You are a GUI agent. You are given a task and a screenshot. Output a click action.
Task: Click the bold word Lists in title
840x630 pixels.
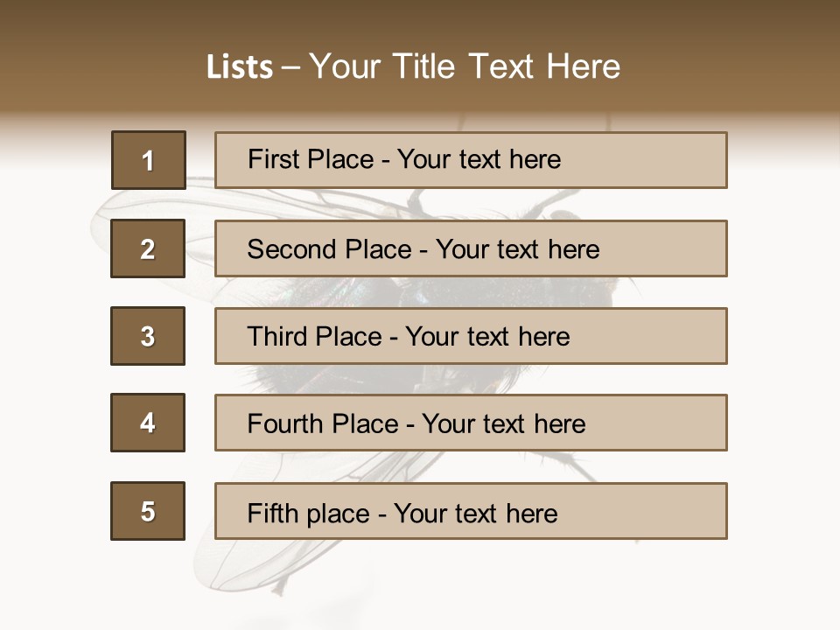click(240, 66)
